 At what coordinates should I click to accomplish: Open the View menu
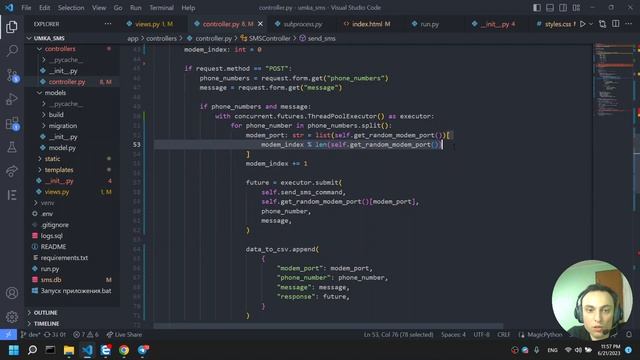(x=99, y=8)
